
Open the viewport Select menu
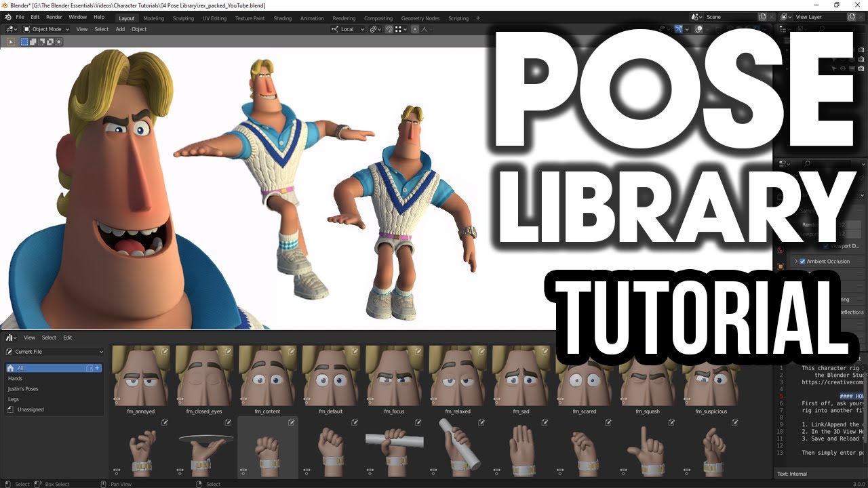tap(102, 29)
